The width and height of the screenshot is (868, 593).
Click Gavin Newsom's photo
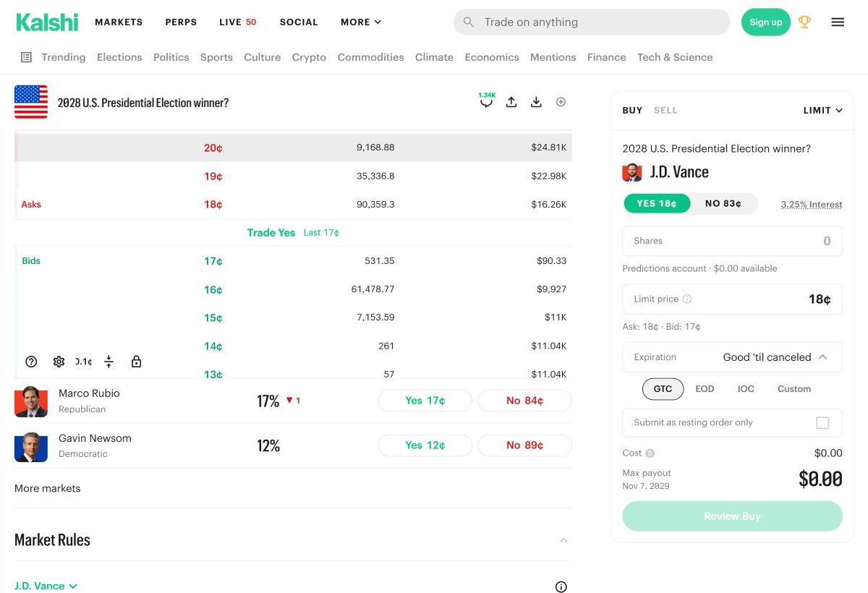(31, 446)
